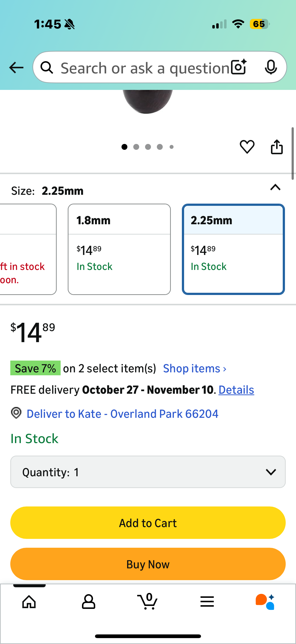Add item to wishlist with heart icon
This screenshot has height=644, width=296.
coord(247,146)
